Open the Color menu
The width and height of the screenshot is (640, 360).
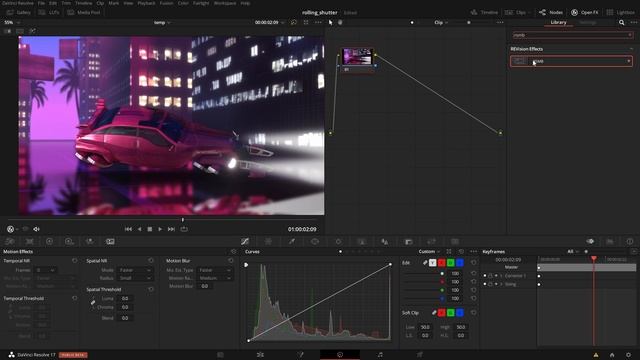pyautogui.click(x=183, y=3)
